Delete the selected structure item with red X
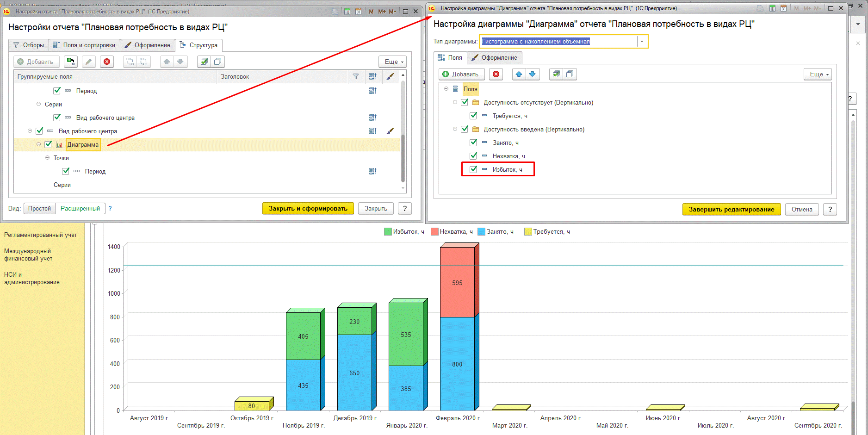868x435 pixels. (107, 62)
